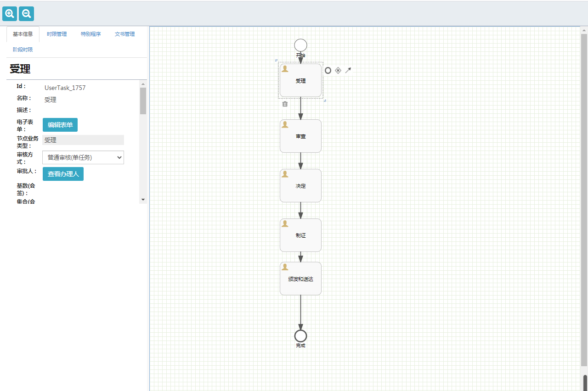
Task: Select the 颁发和送达 task node
Action: (x=300, y=279)
